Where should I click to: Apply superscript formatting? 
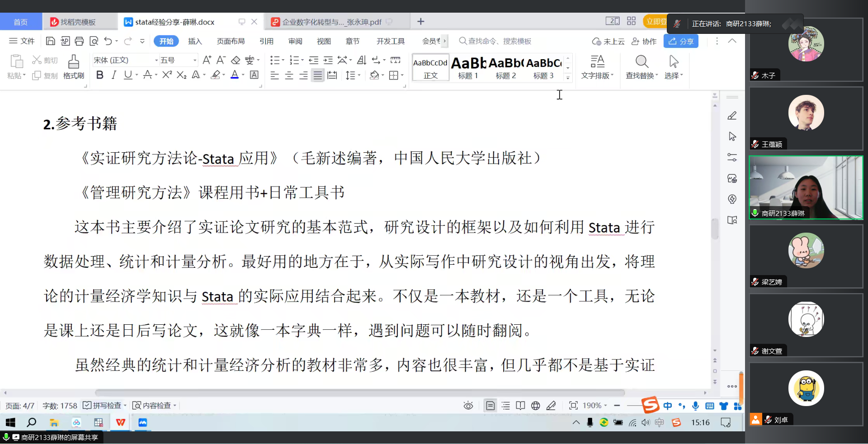(167, 75)
